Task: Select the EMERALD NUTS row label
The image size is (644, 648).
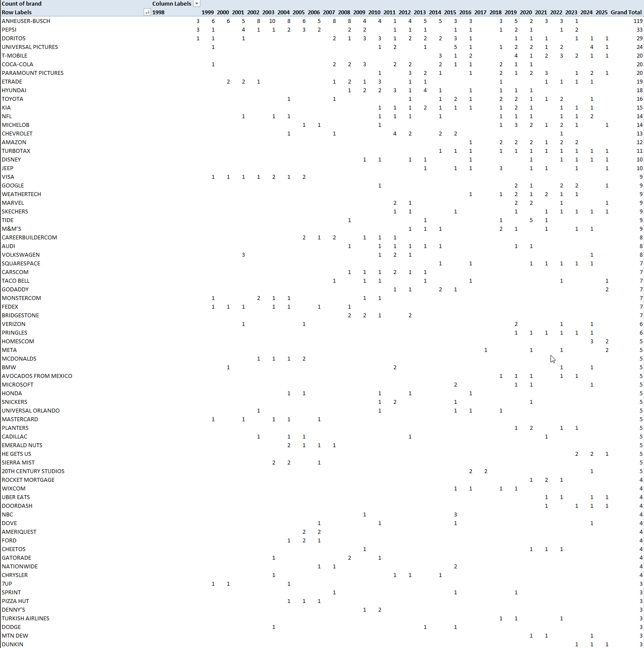Action: point(22,445)
